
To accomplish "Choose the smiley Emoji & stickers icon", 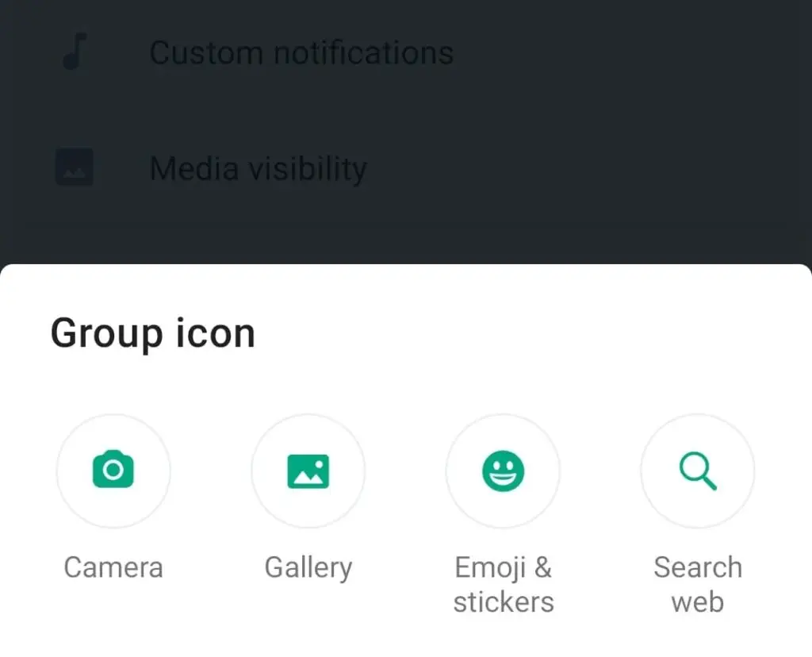I will [x=503, y=471].
